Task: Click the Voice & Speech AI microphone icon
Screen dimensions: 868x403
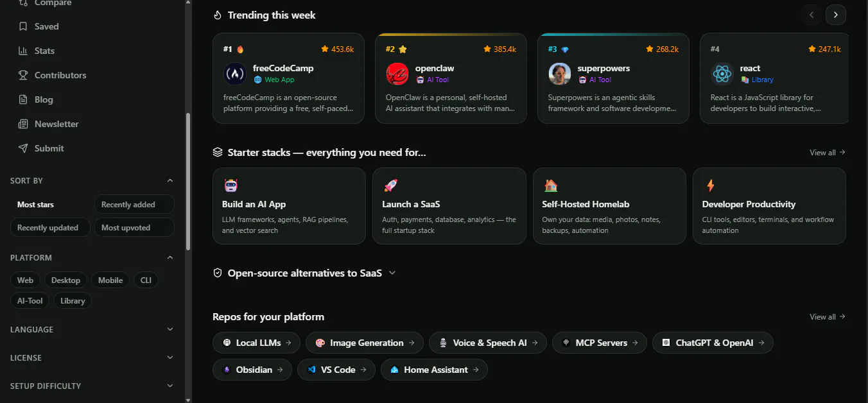Action: [x=443, y=343]
